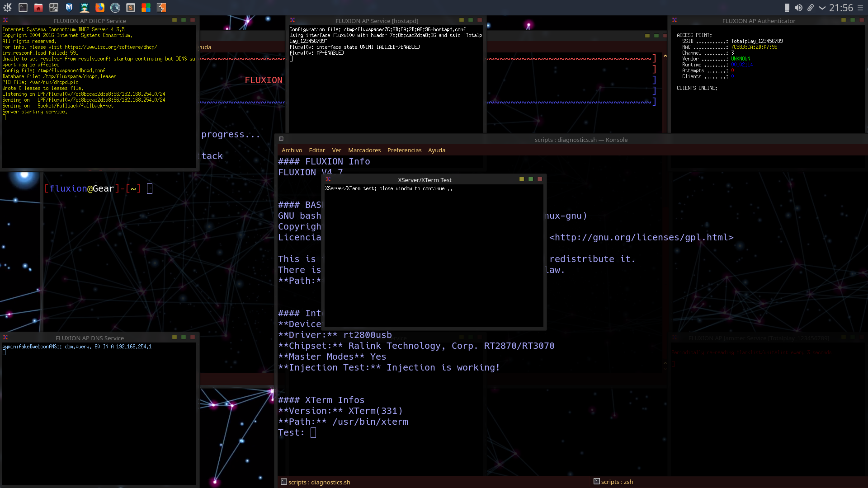Open the clipboard paperclip tray icon
868x488 pixels.
811,8
